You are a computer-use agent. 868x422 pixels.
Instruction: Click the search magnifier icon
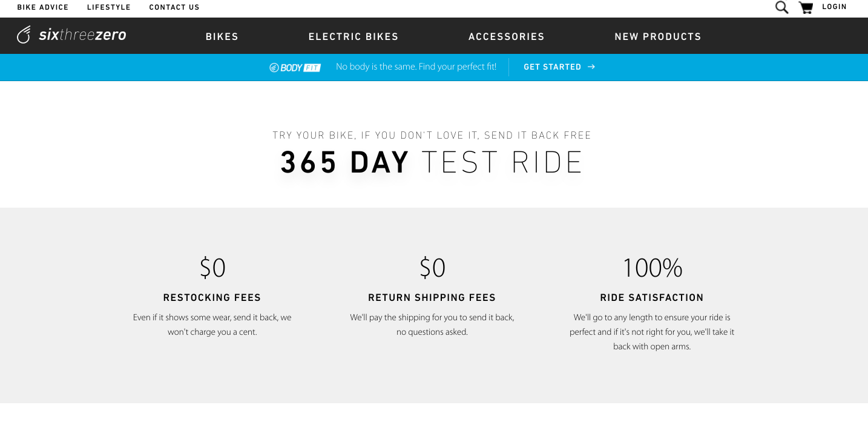tap(781, 7)
